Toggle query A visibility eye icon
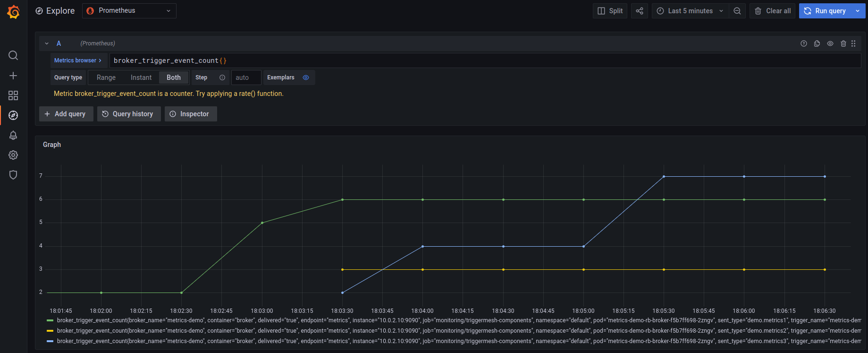Viewport: 868px width, 353px height. pos(830,43)
